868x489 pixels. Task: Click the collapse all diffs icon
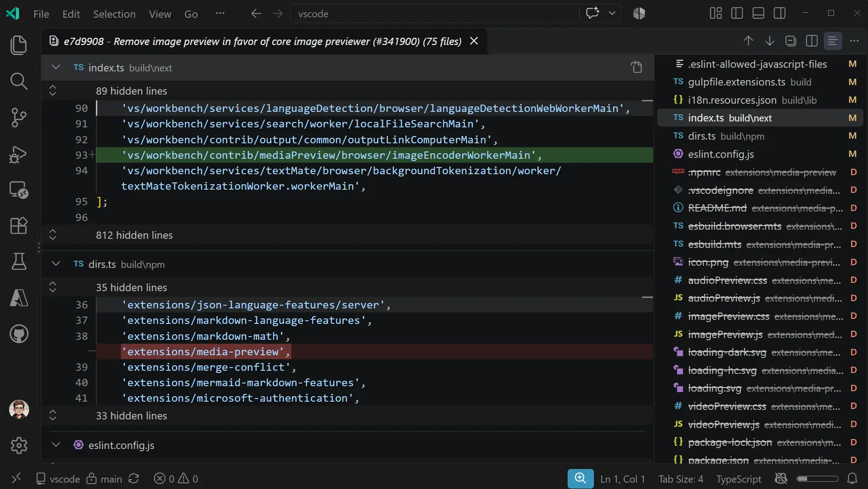pyautogui.click(x=791, y=41)
